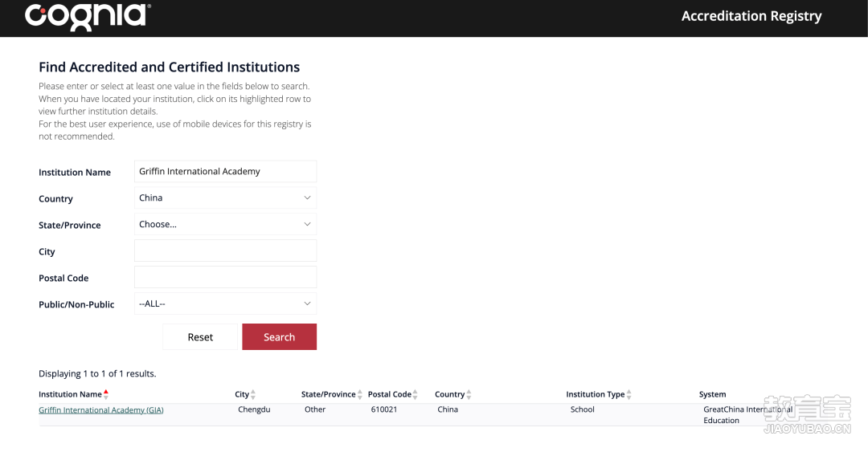Click the 610021 postal code cell
868x452 pixels.
point(384,409)
